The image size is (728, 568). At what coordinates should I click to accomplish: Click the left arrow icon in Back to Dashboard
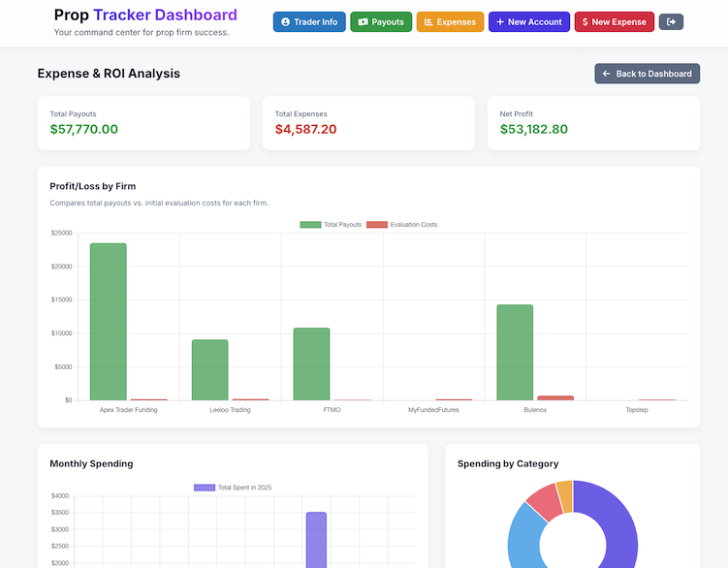click(607, 74)
